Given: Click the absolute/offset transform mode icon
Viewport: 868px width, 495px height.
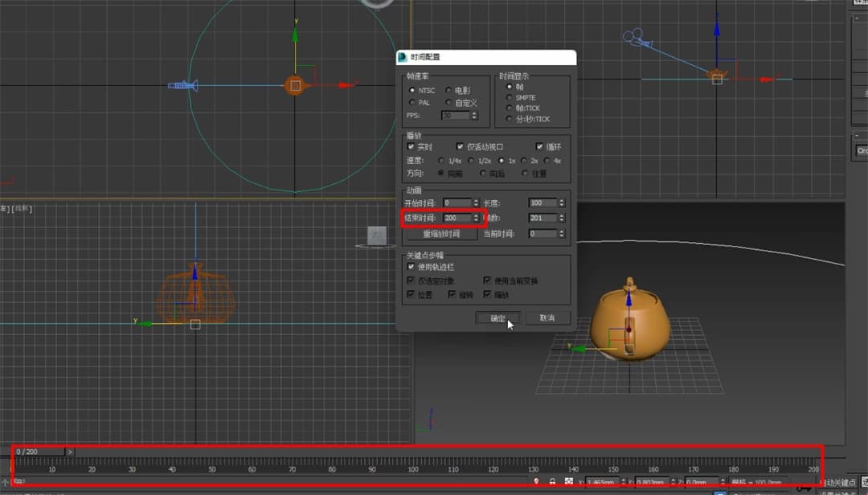Looking at the screenshot, I should [x=569, y=481].
